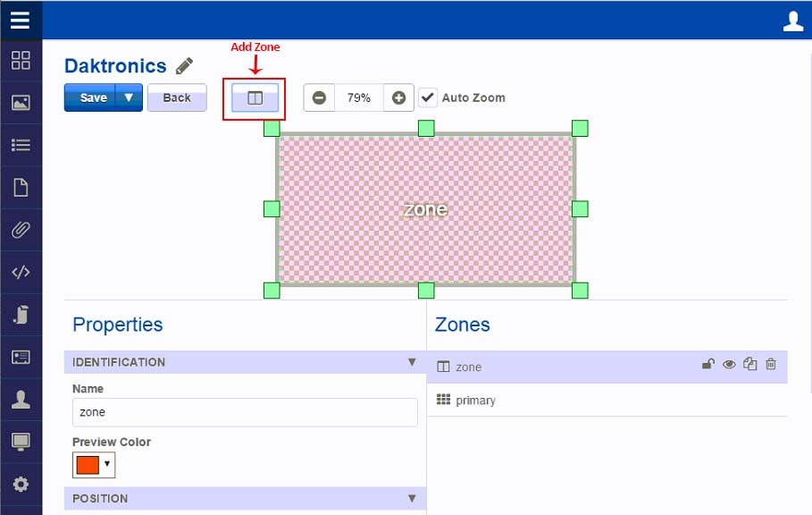The image size is (812, 515).
Task: Open the paperclip attachments sidebar icon
Action: [21, 230]
